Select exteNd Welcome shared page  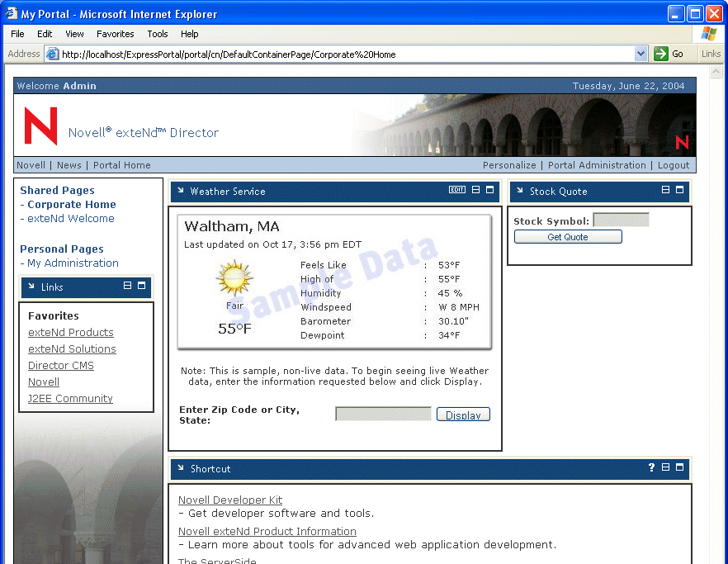point(71,218)
